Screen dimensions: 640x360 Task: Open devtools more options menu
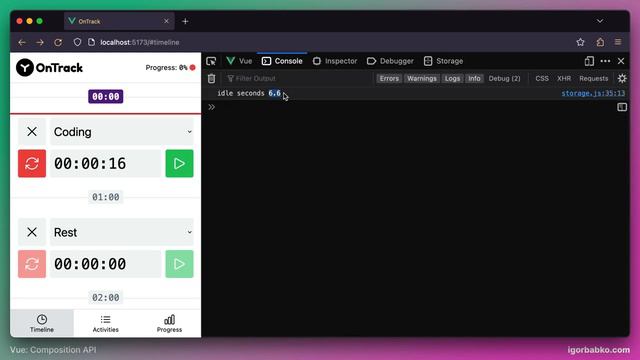pos(605,61)
